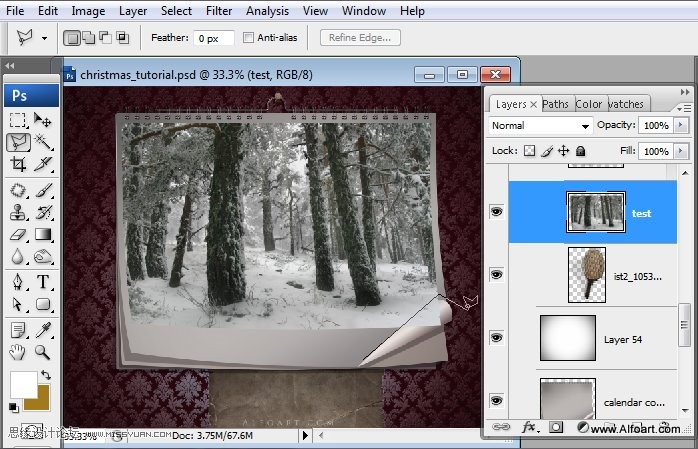
Task: Click the Refine Edge button
Action: click(360, 38)
